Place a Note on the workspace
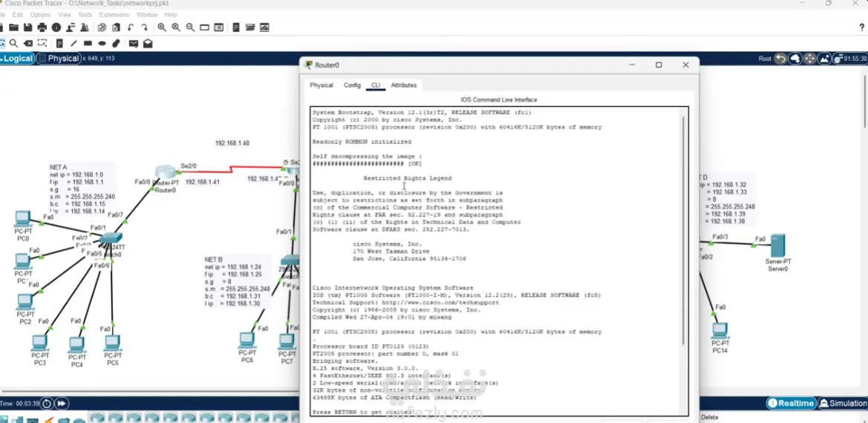 [59, 43]
